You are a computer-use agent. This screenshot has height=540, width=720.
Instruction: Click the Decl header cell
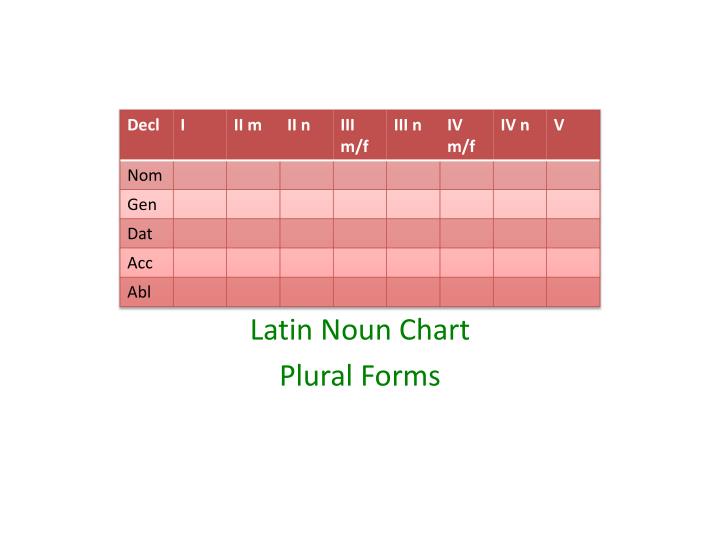click(x=146, y=135)
